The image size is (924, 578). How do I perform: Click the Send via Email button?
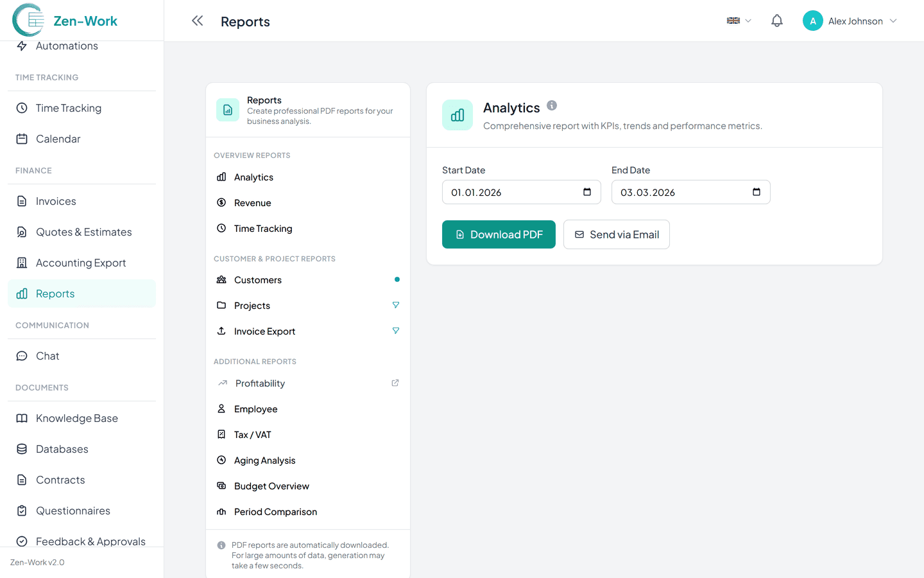point(616,234)
